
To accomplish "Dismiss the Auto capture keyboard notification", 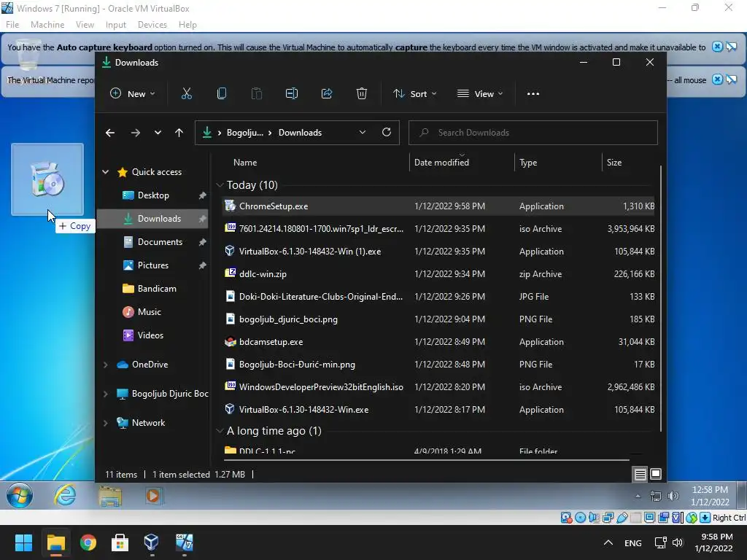I will [x=717, y=47].
